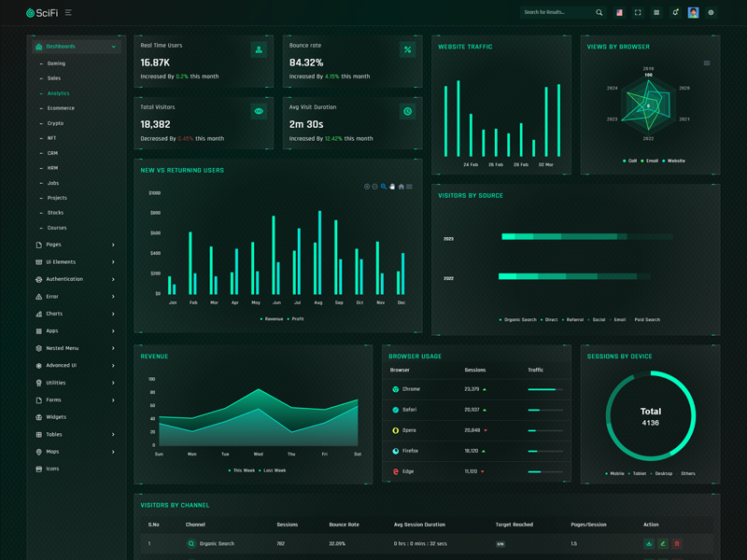The height and width of the screenshot is (560, 747).
Task: Toggle the Revenue legend series
Action: coord(274,319)
